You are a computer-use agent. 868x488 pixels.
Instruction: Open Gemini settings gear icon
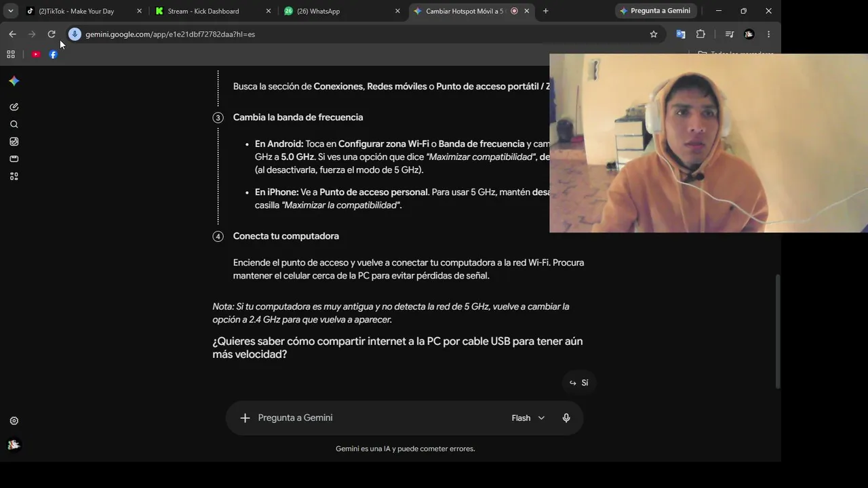point(14,421)
